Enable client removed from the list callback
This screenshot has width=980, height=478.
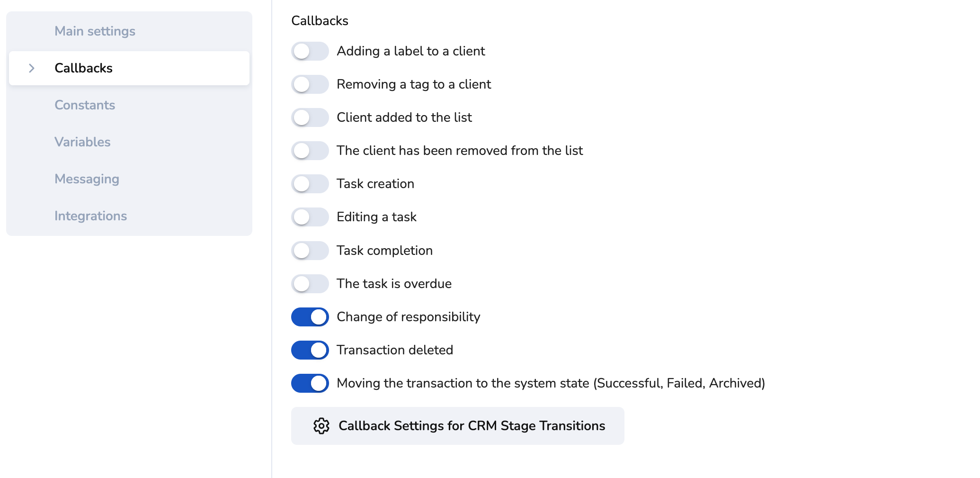pos(310,151)
